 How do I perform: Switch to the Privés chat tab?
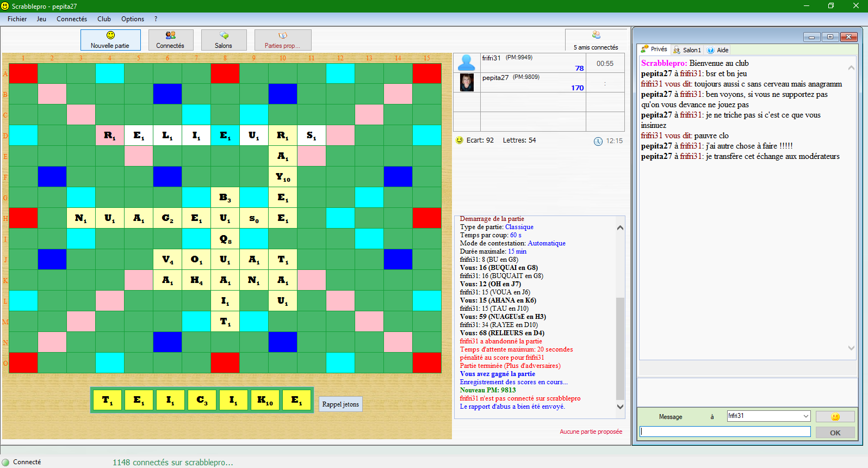[x=654, y=50]
